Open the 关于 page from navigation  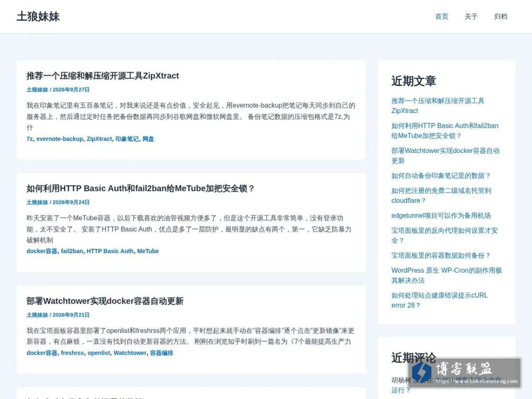point(471,16)
